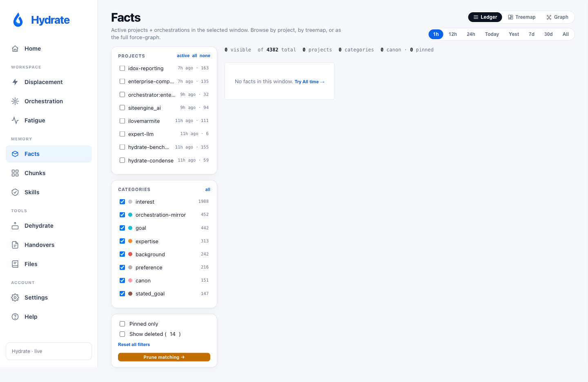Click the Settings gear icon
This screenshot has width=588, height=382.
pyautogui.click(x=15, y=298)
